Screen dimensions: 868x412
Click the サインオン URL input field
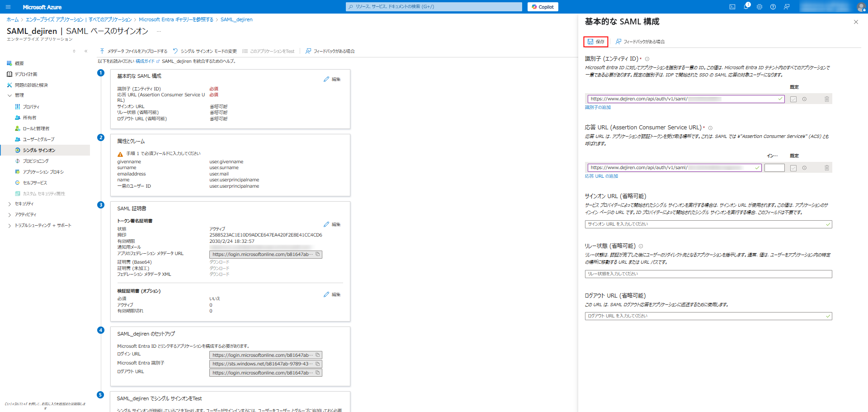(708, 224)
